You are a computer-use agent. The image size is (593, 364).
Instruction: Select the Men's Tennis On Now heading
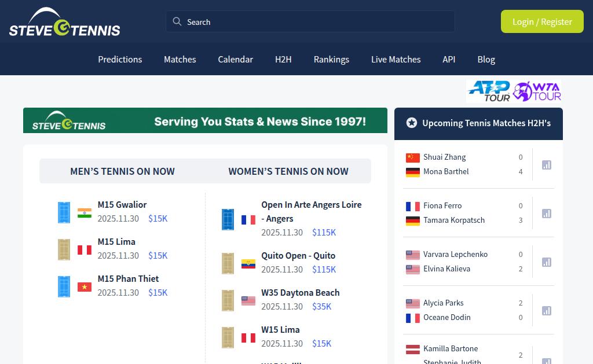click(123, 171)
